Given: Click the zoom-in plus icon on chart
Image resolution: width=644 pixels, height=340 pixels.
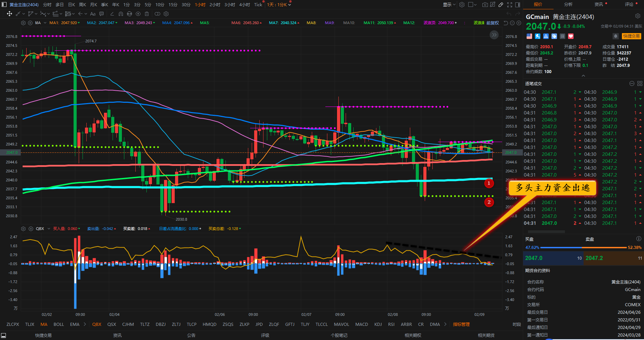Looking at the screenshot, I should (x=519, y=23).
